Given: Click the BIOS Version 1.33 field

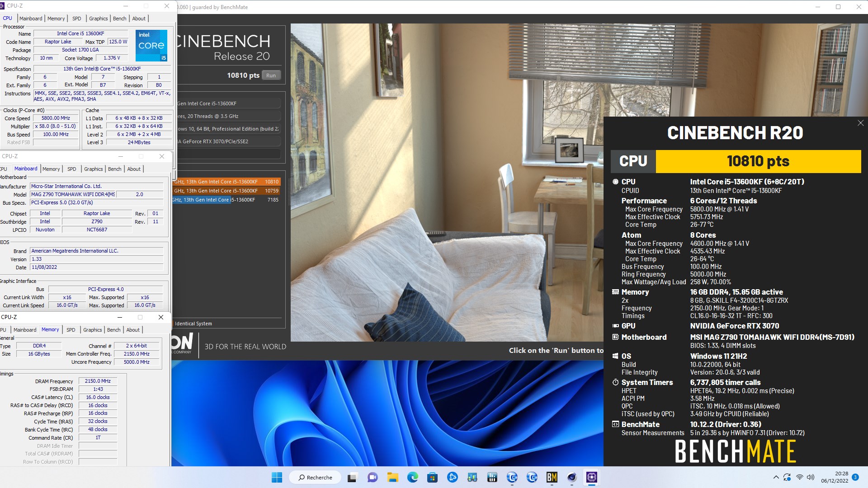Looking at the screenshot, I should (x=96, y=259).
